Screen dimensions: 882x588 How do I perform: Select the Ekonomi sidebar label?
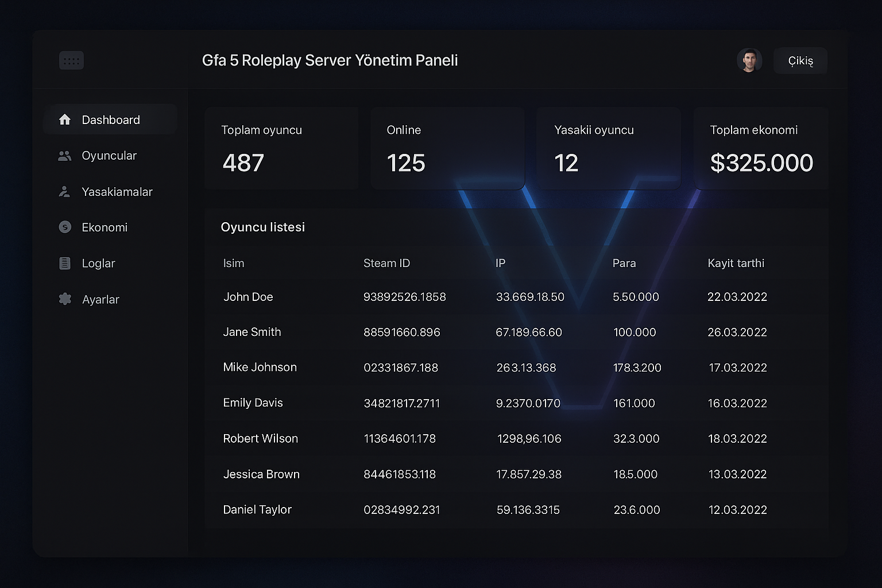pos(105,227)
